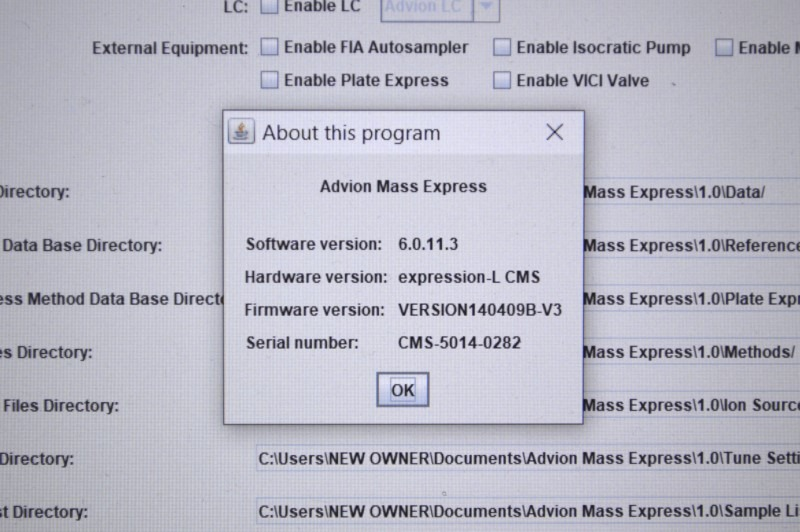This screenshot has width=800, height=532.
Task: Enable the LC checkbox
Action: click(x=269, y=6)
